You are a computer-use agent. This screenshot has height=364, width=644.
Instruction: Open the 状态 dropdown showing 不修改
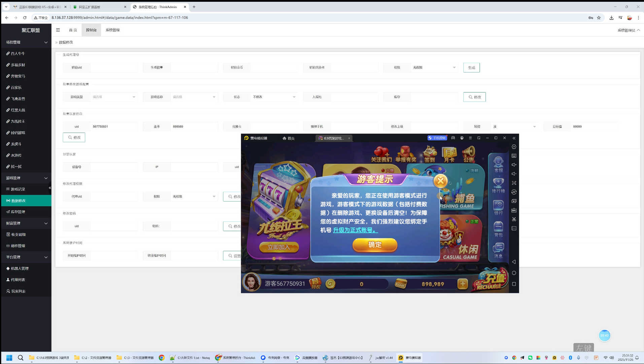[x=274, y=97]
